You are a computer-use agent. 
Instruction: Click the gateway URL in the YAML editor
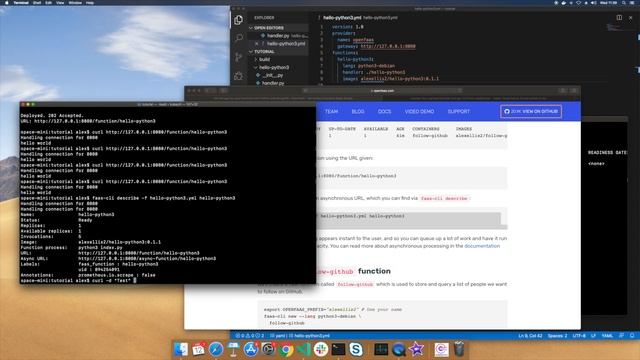(x=388, y=46)
